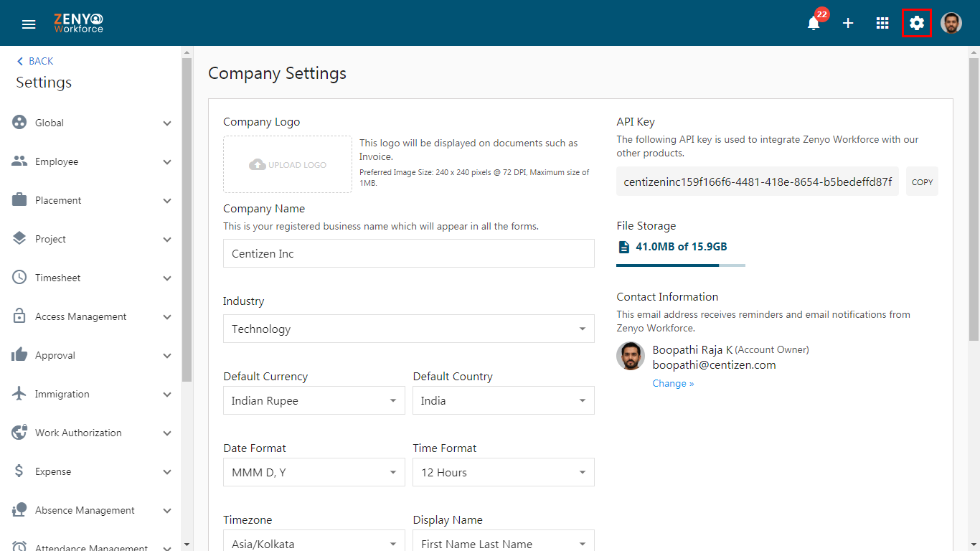Expand the Access Management chevron

pyautogui.click(x=167, y=317)
